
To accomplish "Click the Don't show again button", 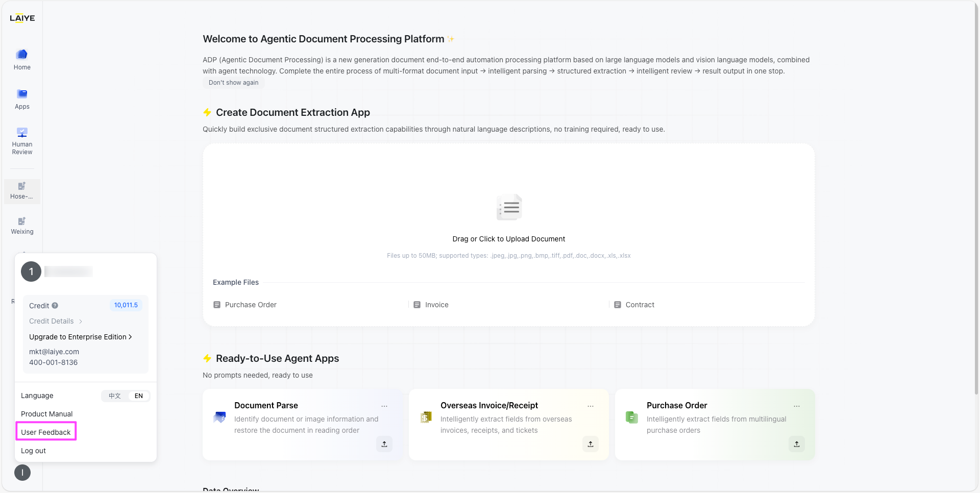I will [233, 83].
